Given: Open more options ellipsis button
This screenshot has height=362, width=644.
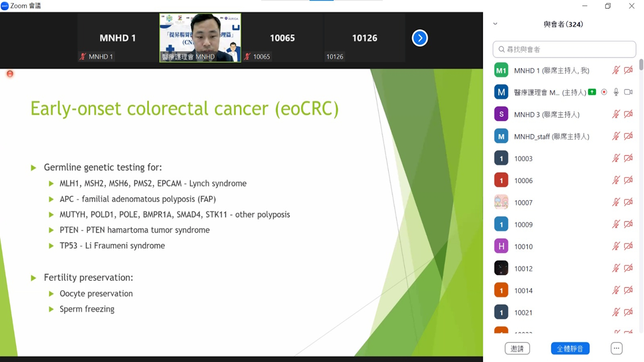Looking at the screenshot, I should coord(616,348).
